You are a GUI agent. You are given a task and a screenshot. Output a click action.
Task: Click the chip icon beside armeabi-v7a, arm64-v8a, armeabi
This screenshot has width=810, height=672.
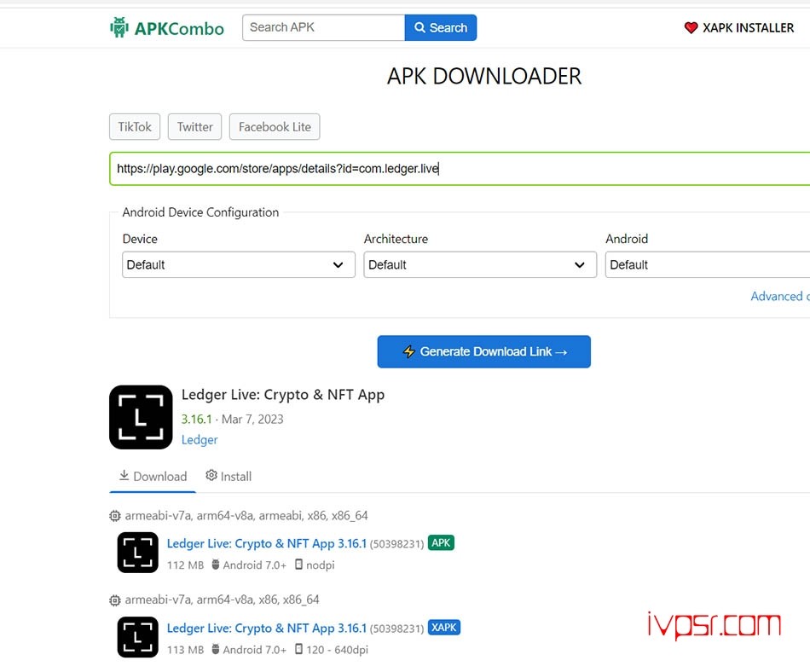[x=115, y=515]
